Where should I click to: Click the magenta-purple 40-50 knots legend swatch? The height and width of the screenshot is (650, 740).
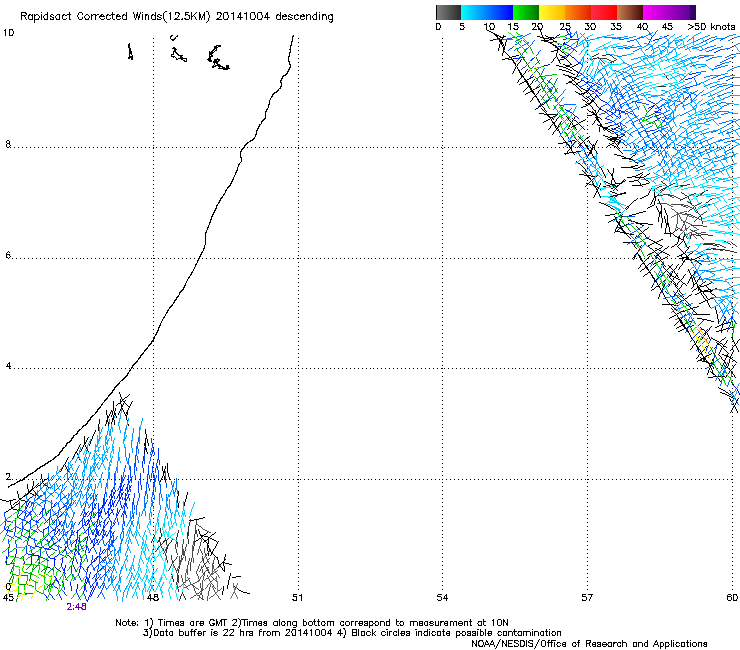[669, 12]
